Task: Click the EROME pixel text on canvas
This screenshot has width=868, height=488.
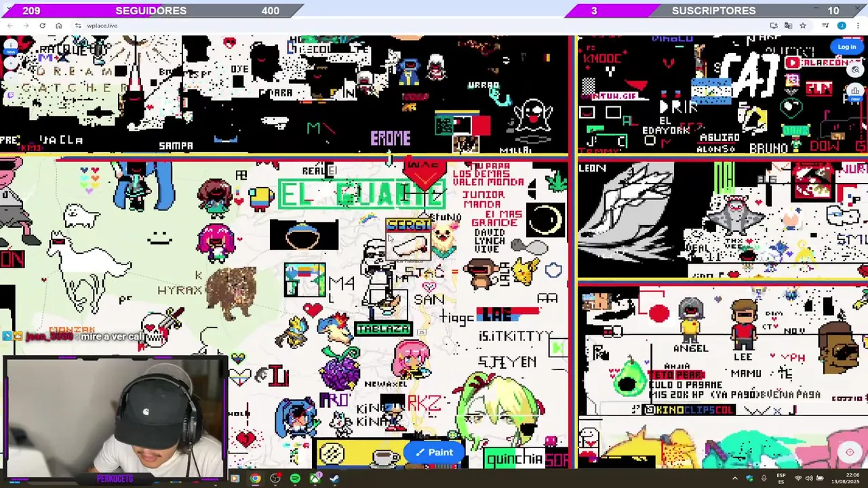Action: tap(391, 138)
